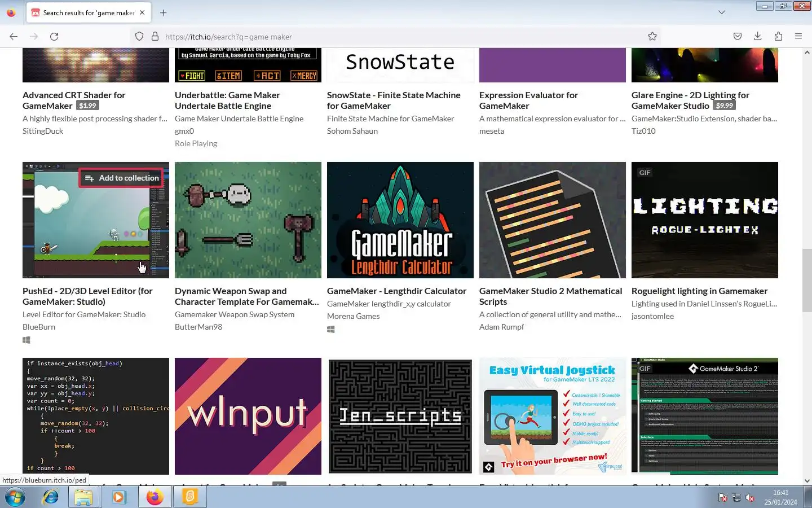Visit author Sohom Sahaun's page
Image resolution: width=812 pixels, height=508 pixels.
(x=352, y=131)
